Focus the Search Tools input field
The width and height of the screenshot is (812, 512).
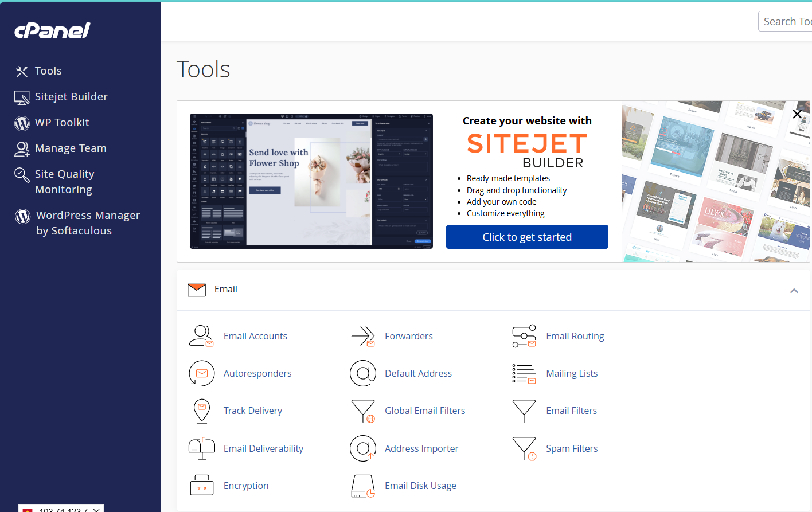785,21
